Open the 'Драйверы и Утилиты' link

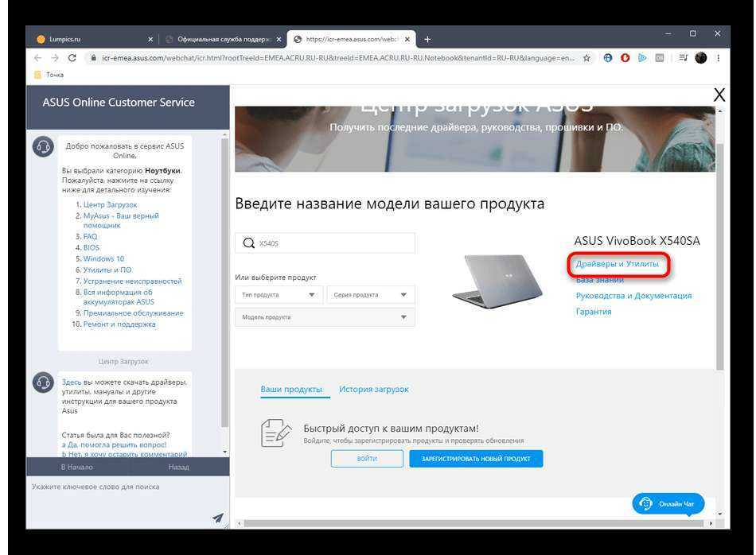tap(618, 264)
